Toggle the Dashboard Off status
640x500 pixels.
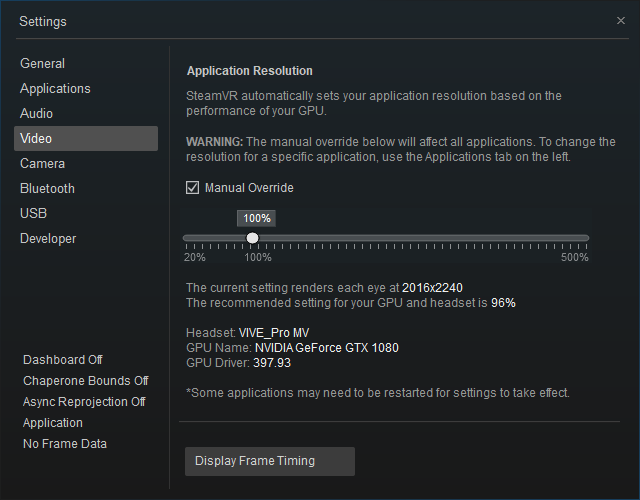pos(63,359)
